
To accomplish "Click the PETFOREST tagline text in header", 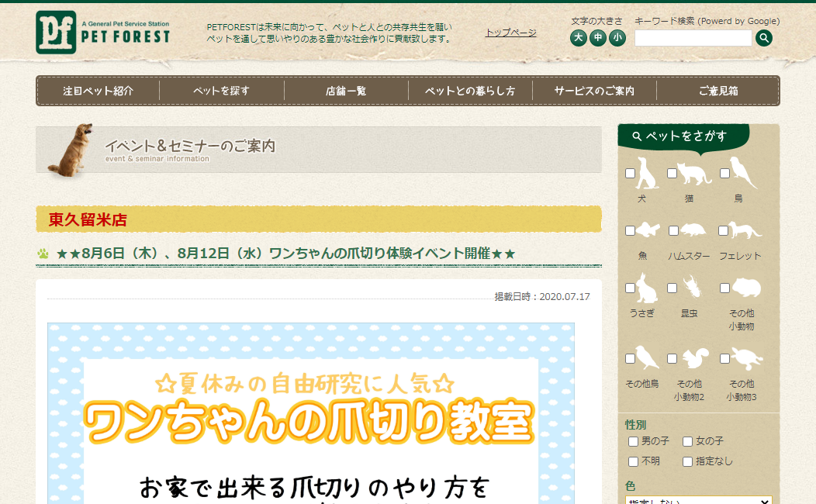I will [330, 33].
